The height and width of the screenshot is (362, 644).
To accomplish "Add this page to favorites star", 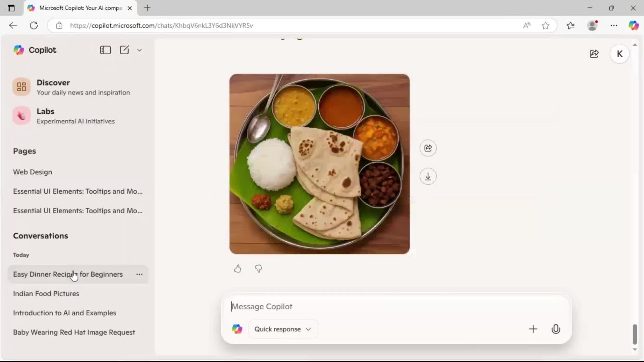I will tap(546, 25).
